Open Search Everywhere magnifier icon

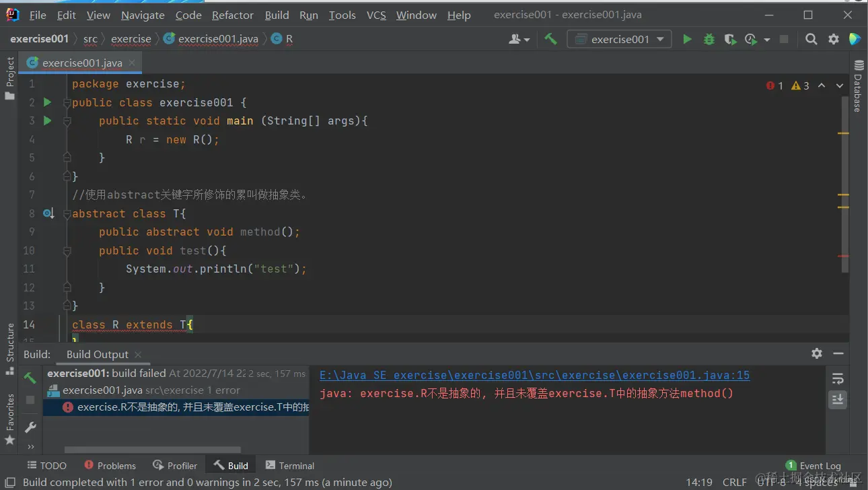(x=811, y=39)
